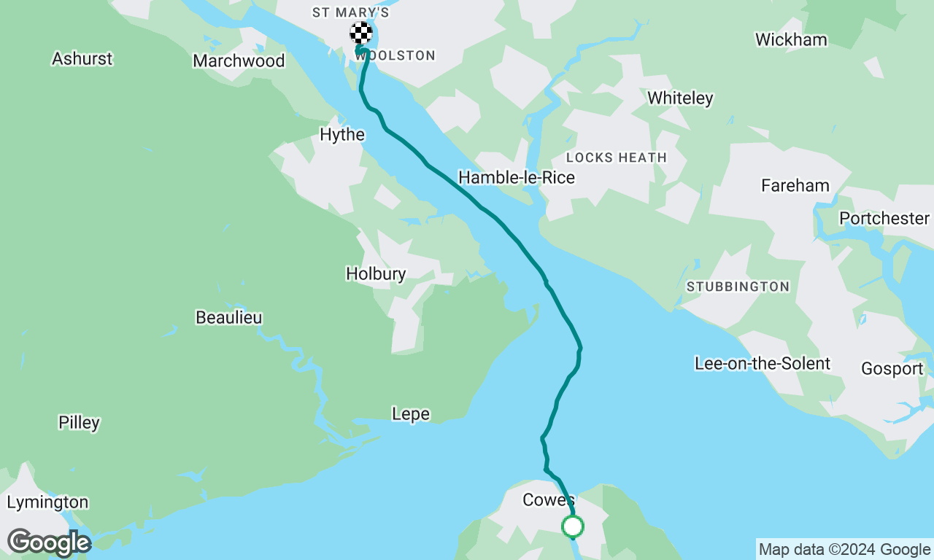Click the checkered finish flag marker
934x560 pixels.
click(x=361, y=33)
